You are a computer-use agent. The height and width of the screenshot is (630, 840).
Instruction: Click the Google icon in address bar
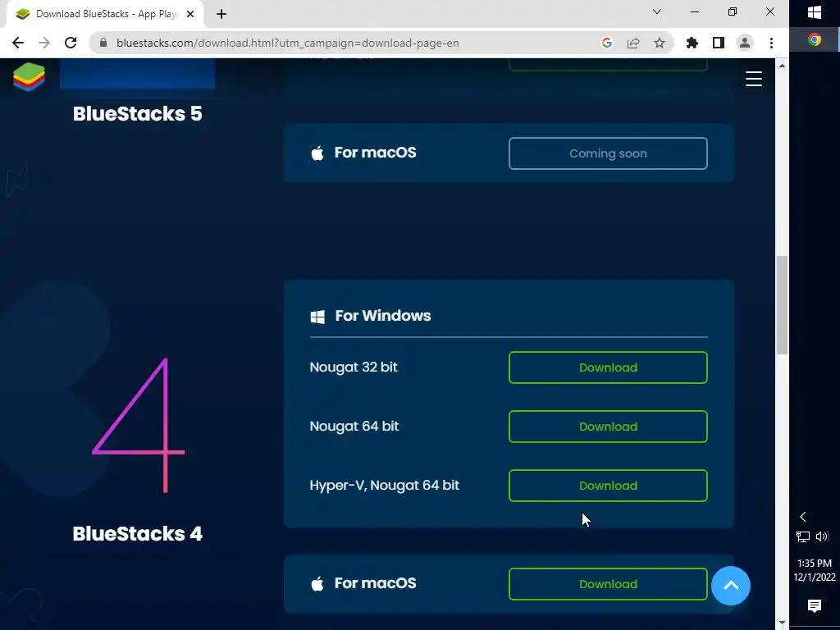coord(606,43)
